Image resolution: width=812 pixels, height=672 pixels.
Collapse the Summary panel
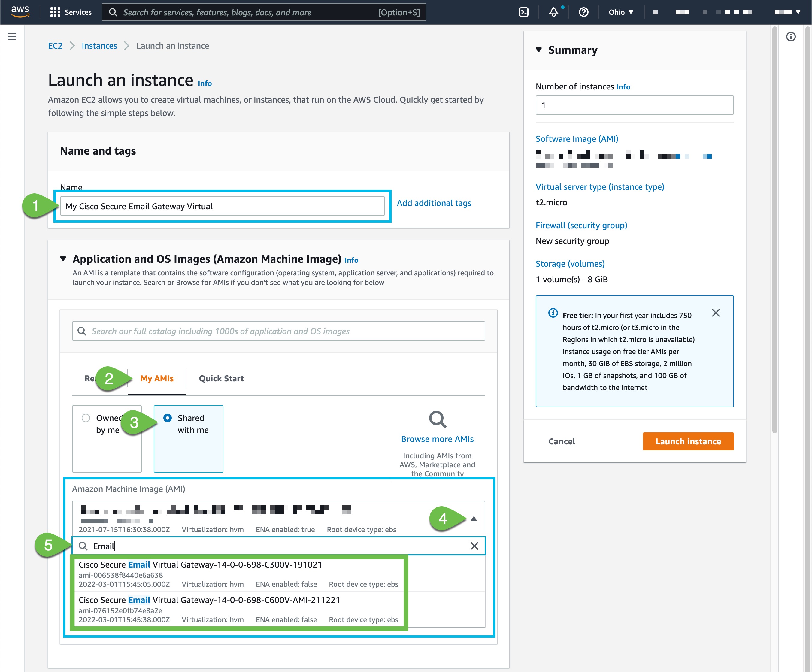tap(539, 50)
